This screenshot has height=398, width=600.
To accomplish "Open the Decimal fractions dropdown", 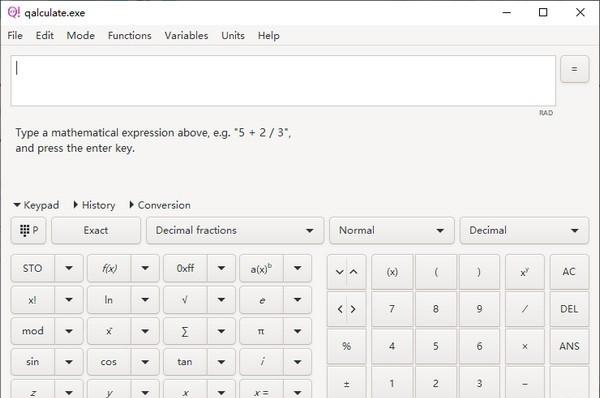I will [235, 230].
